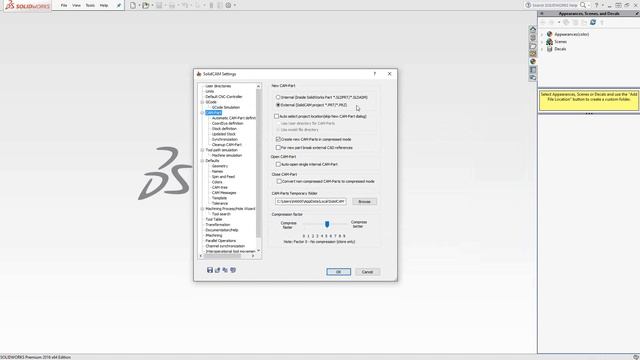Image resolution: width=640 pixels, height=360 pixels.
Task: Click Search SOLIDWORKS Help field
Action: pyautogui.click(x=555, y=5)
